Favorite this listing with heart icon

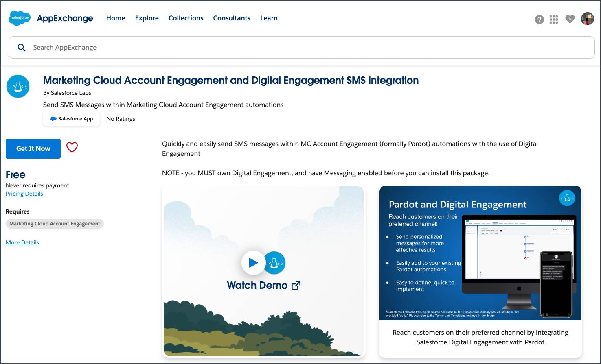(x=72, y=147)
